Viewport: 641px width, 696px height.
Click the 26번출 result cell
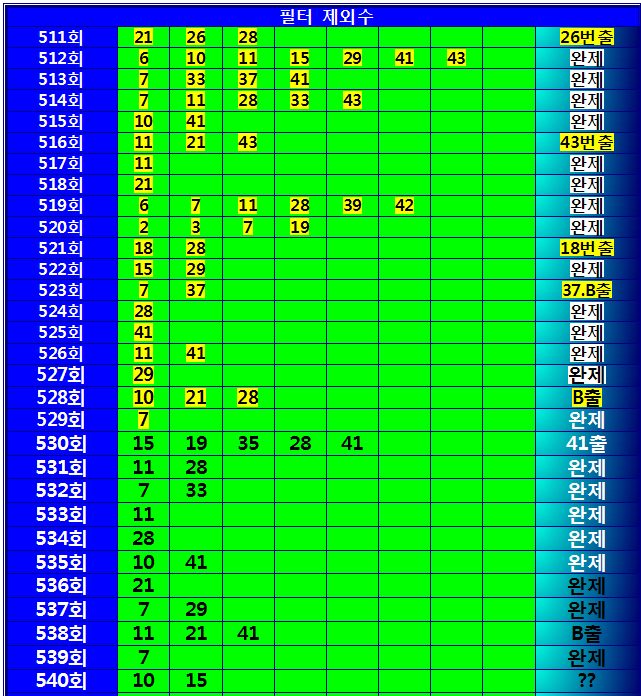(587, 37)
